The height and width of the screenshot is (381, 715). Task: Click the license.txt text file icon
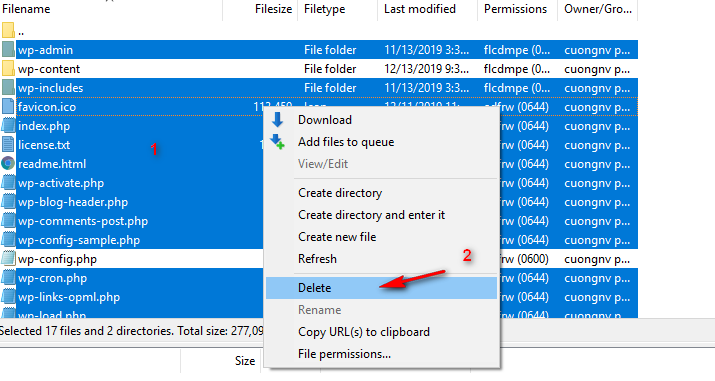tap(8, 145)
